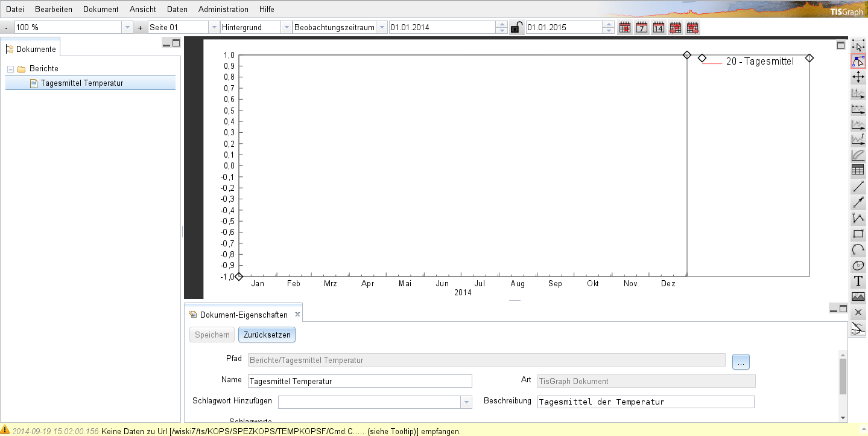Open the Daten menu
The image size is (868, 436).
point(177,9)
